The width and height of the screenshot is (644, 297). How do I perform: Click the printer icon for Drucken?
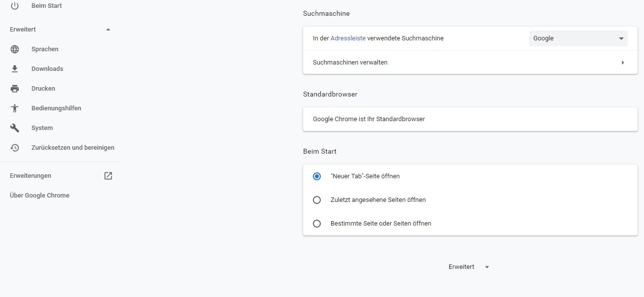(15, 89)
